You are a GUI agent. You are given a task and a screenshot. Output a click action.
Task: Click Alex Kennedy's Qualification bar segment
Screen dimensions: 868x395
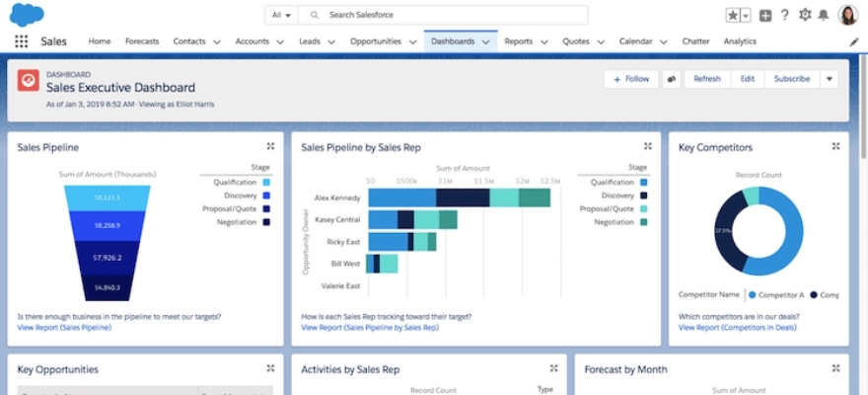[401, 197]
